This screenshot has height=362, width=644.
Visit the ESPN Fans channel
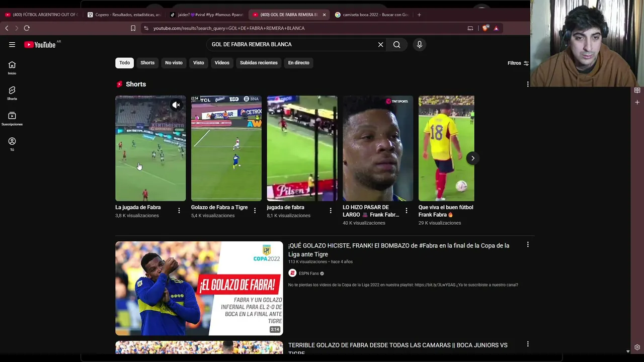(x=308, y=274)
